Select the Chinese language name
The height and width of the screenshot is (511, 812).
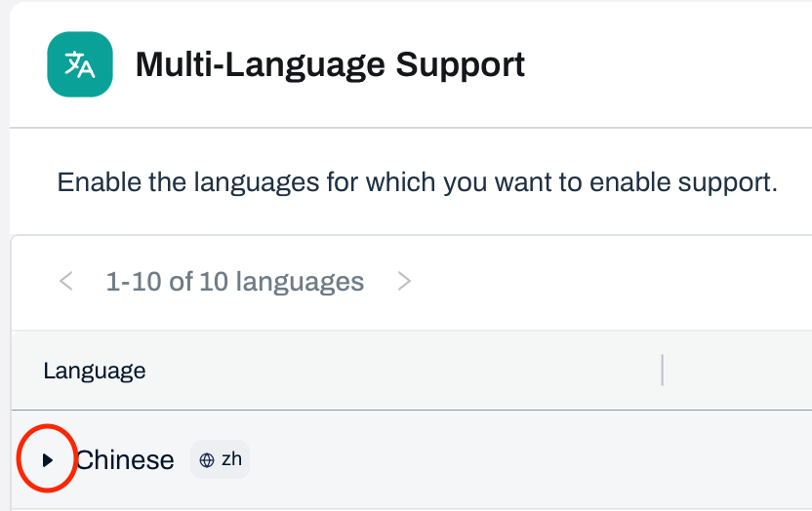pyautogui.click(x=125, y=459)
